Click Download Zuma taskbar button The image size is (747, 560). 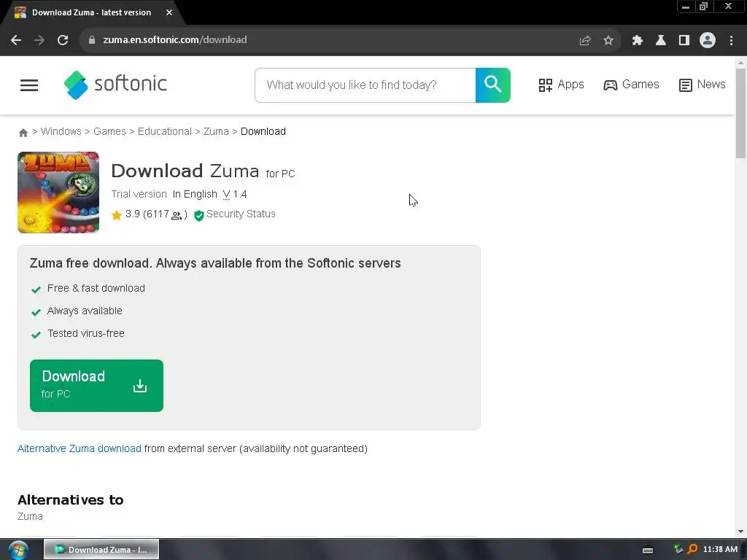(101, 550)
